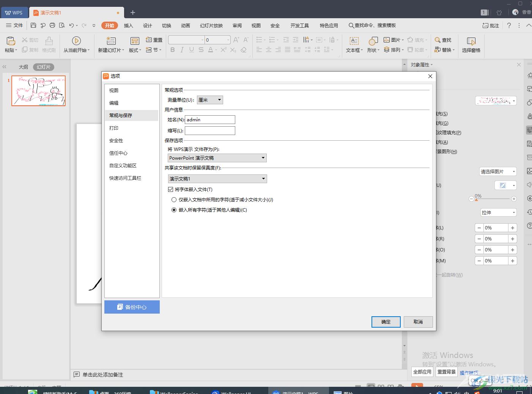532x394 pixels.
Task: Click the Format Painter icon
Action: (49, 41)
